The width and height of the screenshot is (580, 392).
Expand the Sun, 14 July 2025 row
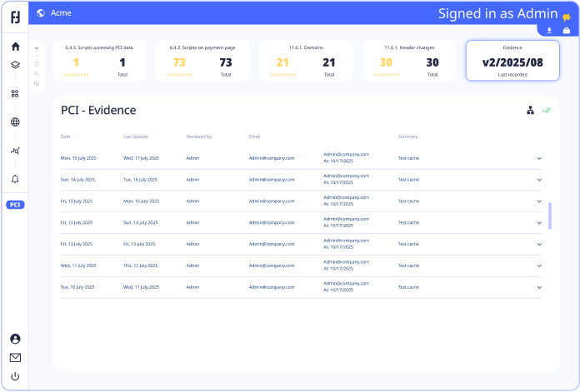539,179
